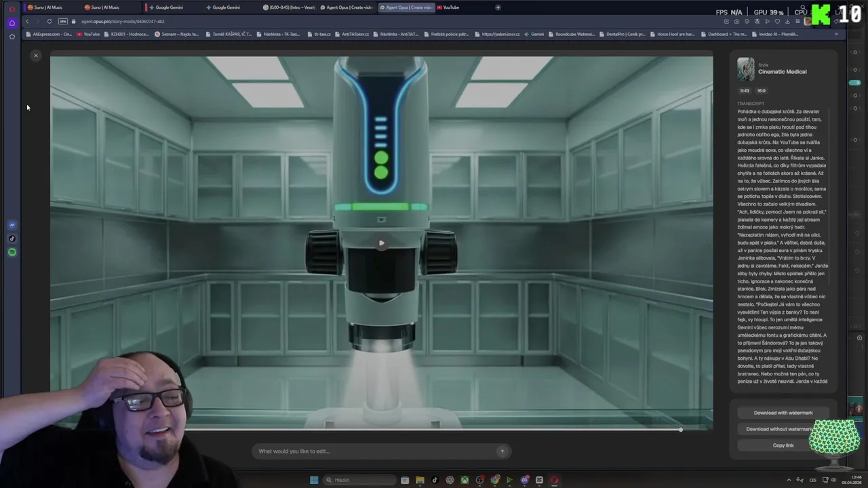Click the 16:9 aspect ratio badge
Screen dimensions: 868x488
click(761, 90)
